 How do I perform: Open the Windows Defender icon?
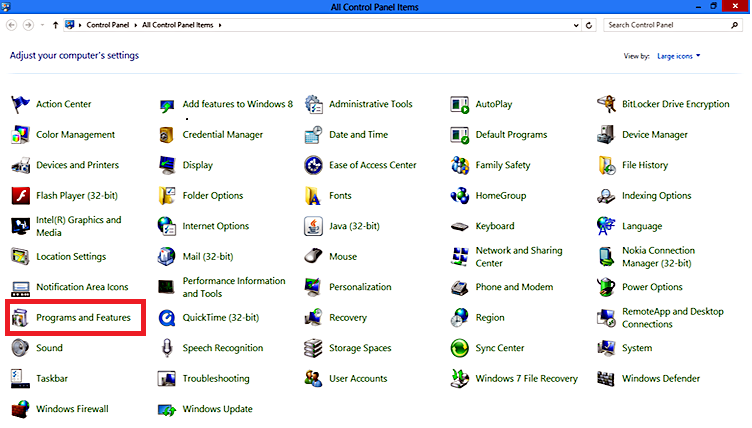click(606, 379)
